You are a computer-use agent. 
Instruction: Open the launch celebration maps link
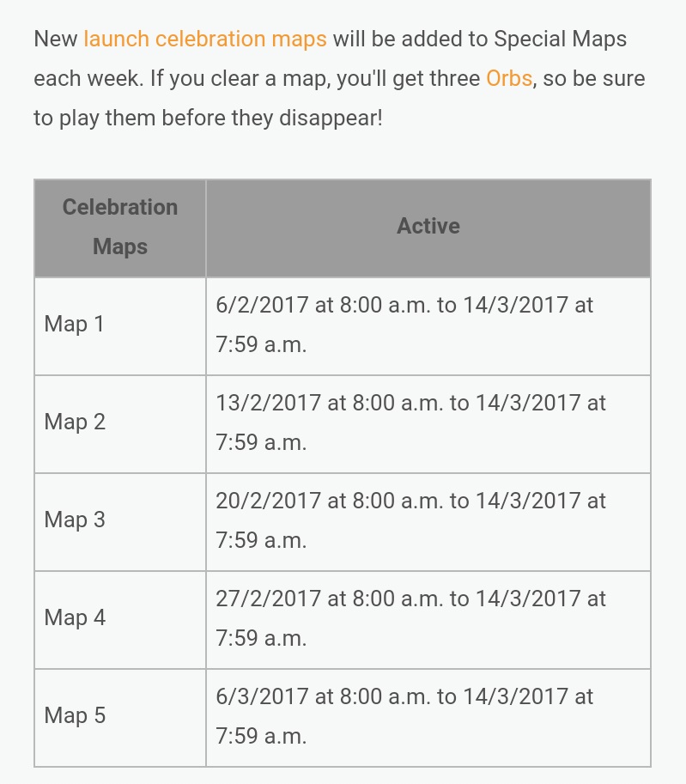(x=205, y=39)
